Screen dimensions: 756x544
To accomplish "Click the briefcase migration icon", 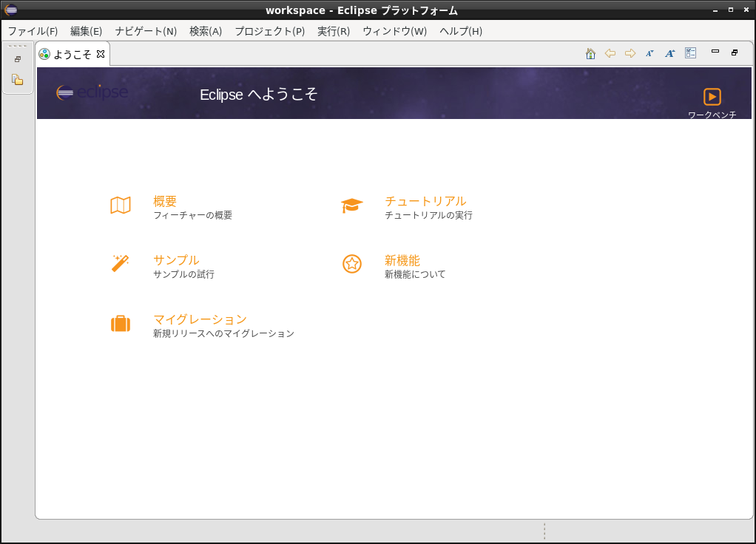I will (121, 323).
